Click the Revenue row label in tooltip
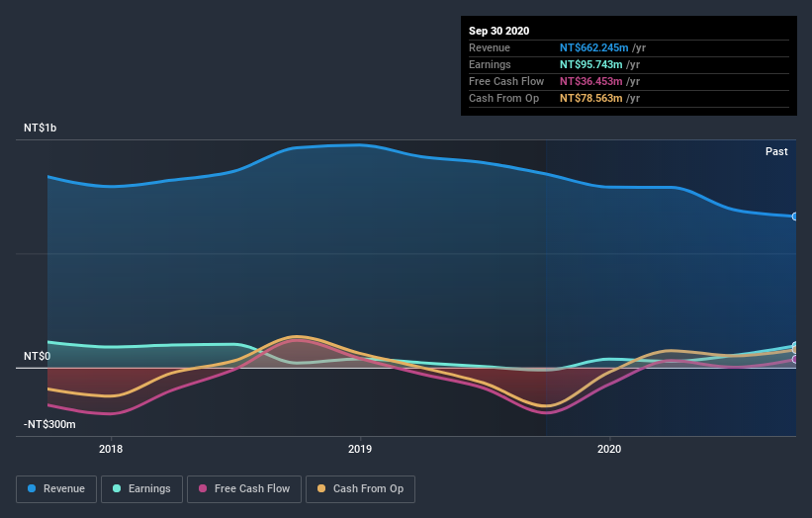The image size is (812, 518). (490, 47)
